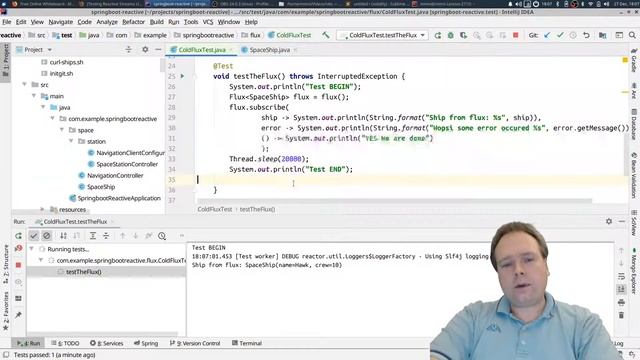Open the TODO tool window tab
The image size is (640, 360).
coord(65,343)
